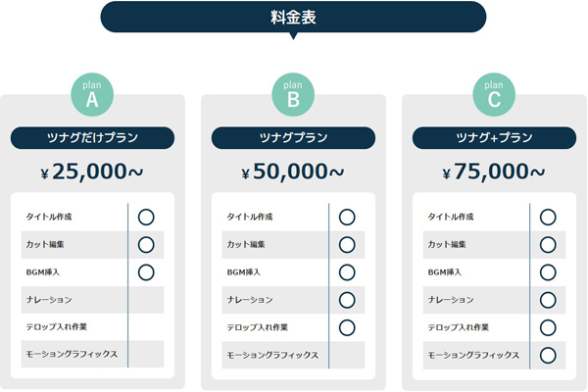Click the 料金表 header banner
The image size is (588, 392).
(x=293, y=17)
